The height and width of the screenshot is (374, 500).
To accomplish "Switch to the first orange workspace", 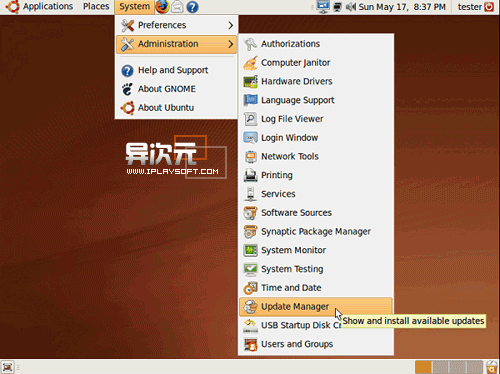I will pyautogui.click(x=423, y=367).
